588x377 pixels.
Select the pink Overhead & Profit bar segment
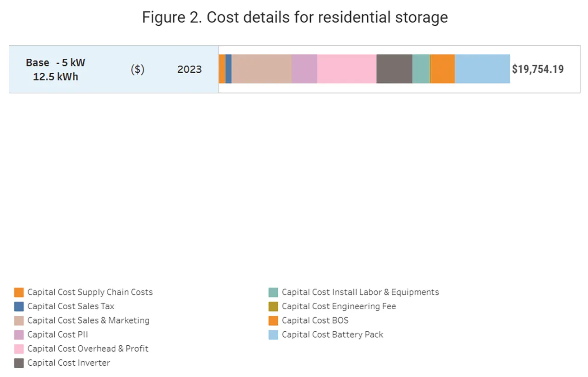click(x=346, y=69)
